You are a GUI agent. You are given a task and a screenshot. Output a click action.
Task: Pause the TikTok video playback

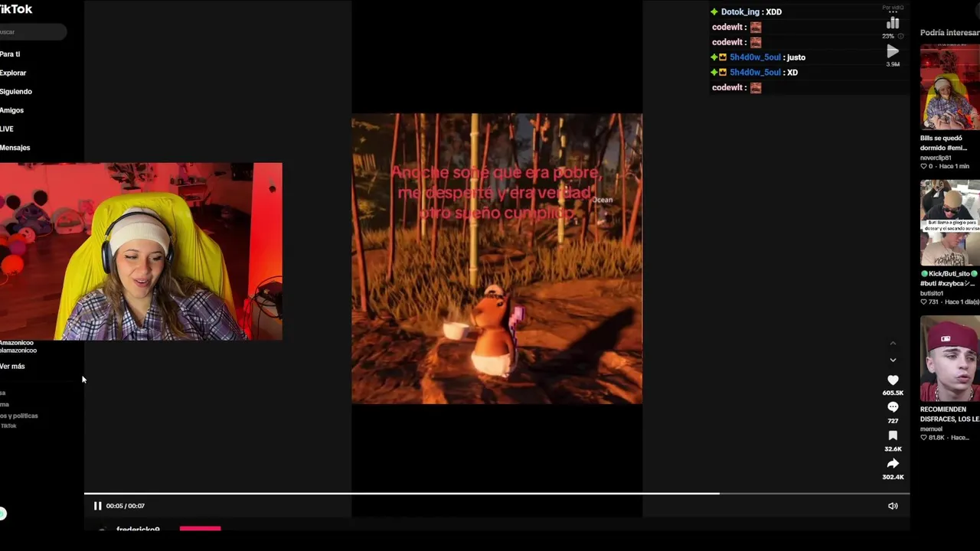coord(97,506)
